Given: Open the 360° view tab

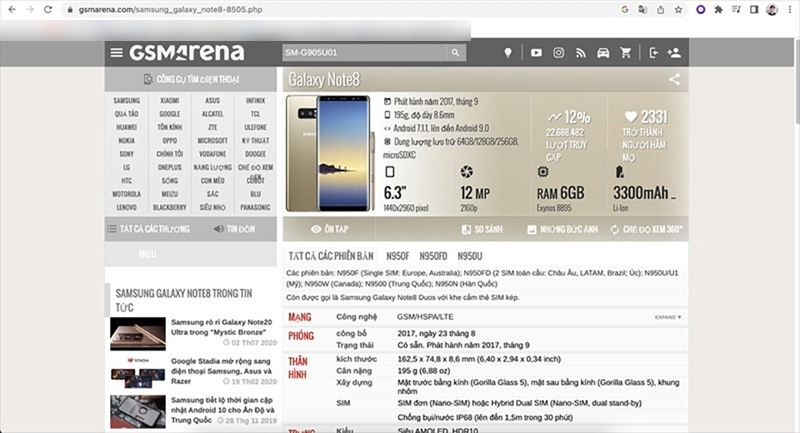Looking at the screenshot, I should 646,229.
